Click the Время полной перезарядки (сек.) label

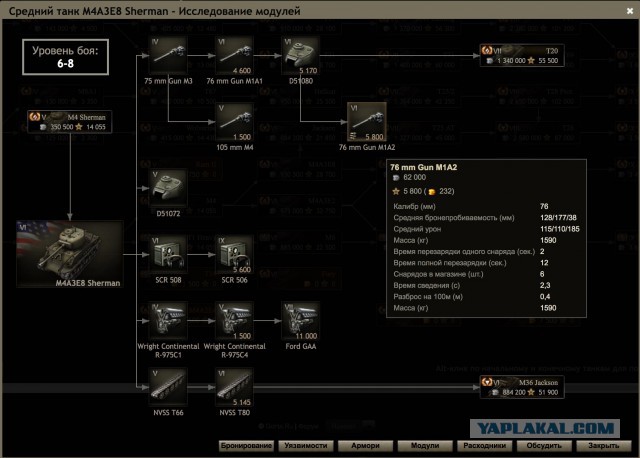click(x=450, y=263)
